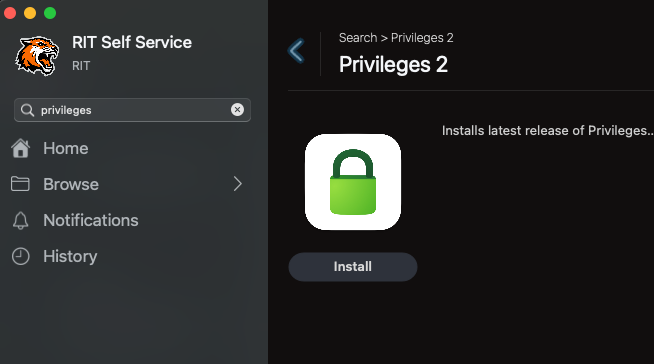Click the RIT Self Service title
The image size is (654, 364).
[x=132, y=43]
